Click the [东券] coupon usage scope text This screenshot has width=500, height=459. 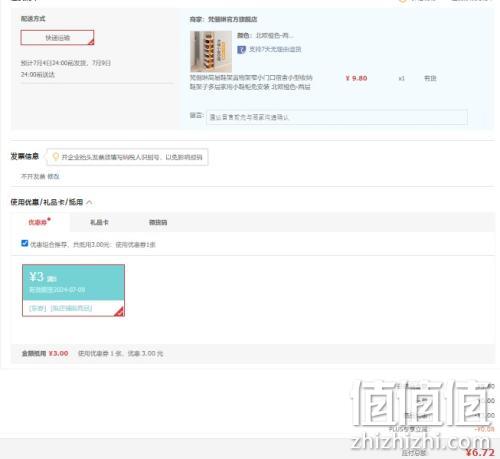point(38,308)
